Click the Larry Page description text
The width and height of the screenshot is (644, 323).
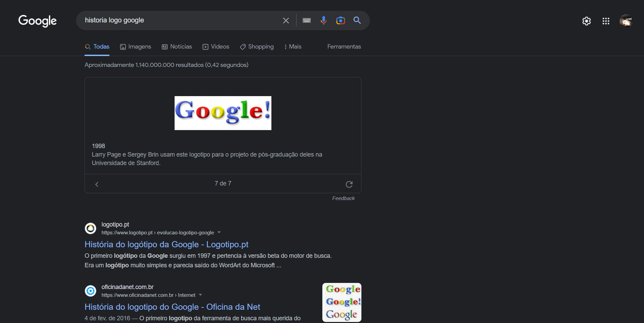pos(207,159)
